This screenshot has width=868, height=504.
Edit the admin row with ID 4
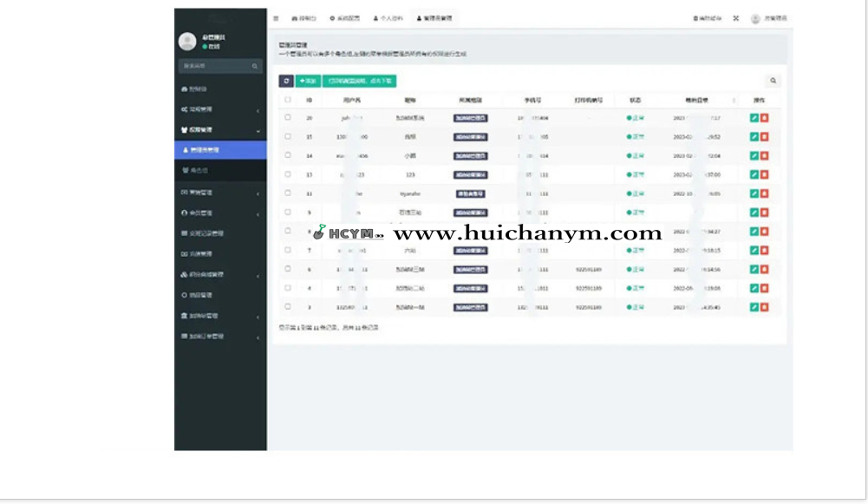[x=754, y=288]
